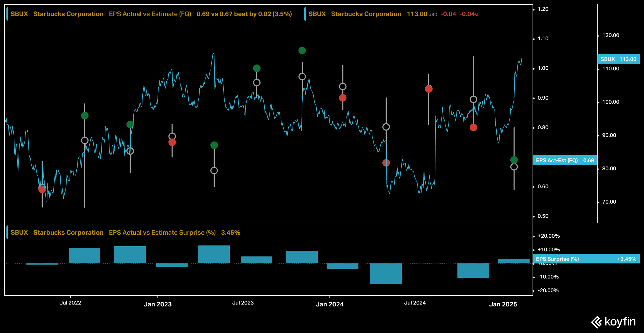644x333 pixels.
Task: Click the latest green EPS dot above Jan 2025
Action: [x=514, y=160]
